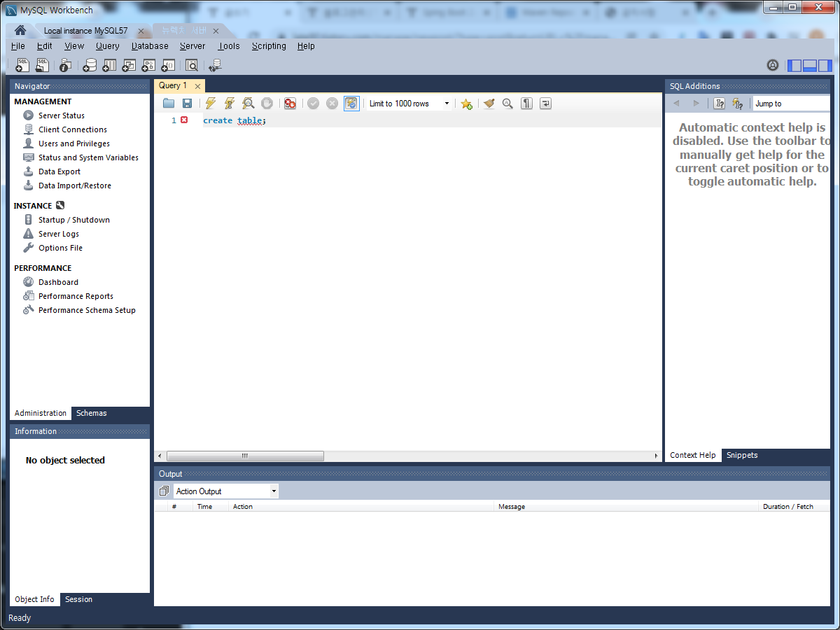Screen dimensions: 840x630
Task: Open Server Status in Navigator
Action: pyautogui.click(x=62, y=115)
